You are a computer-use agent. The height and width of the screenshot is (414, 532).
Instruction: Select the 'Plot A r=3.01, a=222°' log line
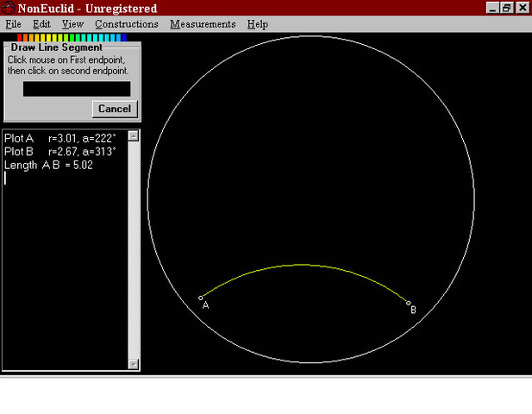tap(60, 139)
